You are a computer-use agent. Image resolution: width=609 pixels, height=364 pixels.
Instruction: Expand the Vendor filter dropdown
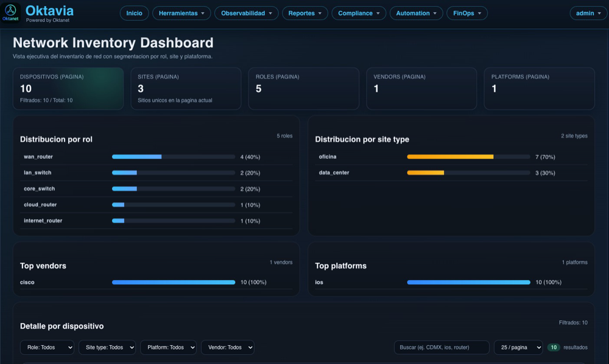[227, 348]
